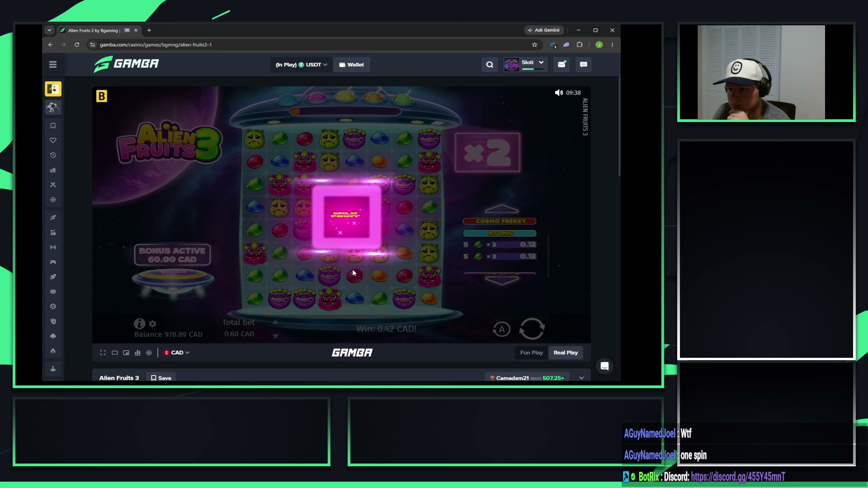Spin the reels with the spin button
This screenshot has height=488, width=868.
[532, 328]
